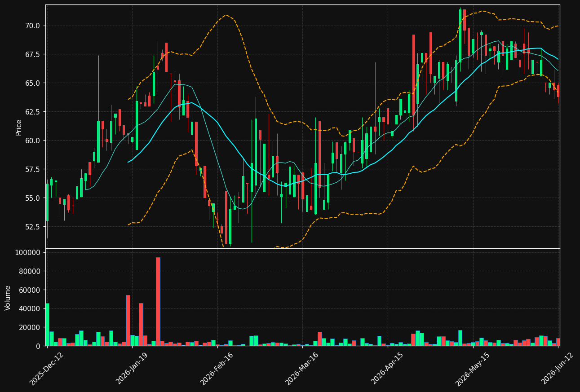Click the Volume axis title
Viewport: 580px width, 392px height.
click(8, 297)
